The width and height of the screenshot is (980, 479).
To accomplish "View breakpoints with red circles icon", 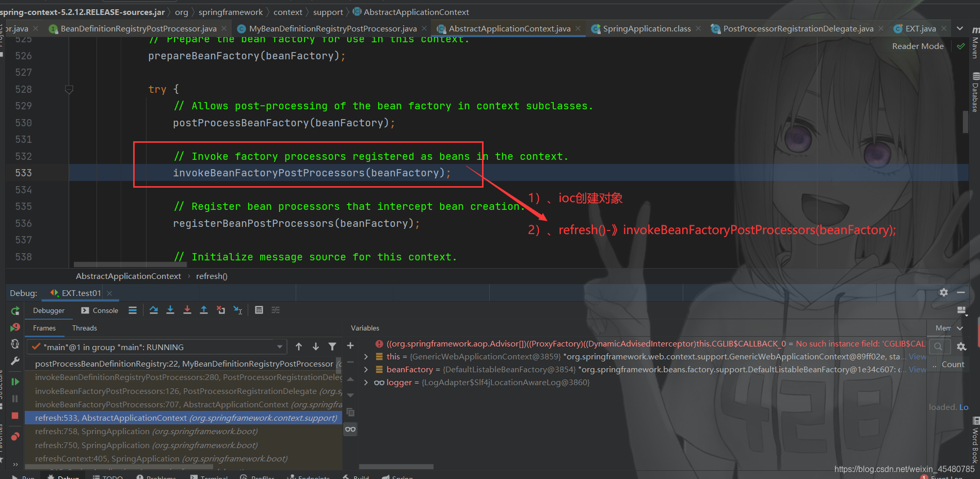I will pos(15,437).
